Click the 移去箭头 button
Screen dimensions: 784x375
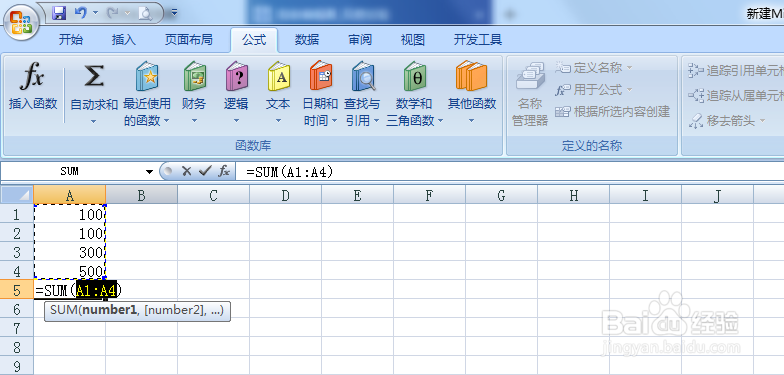[x=727, y=120]
